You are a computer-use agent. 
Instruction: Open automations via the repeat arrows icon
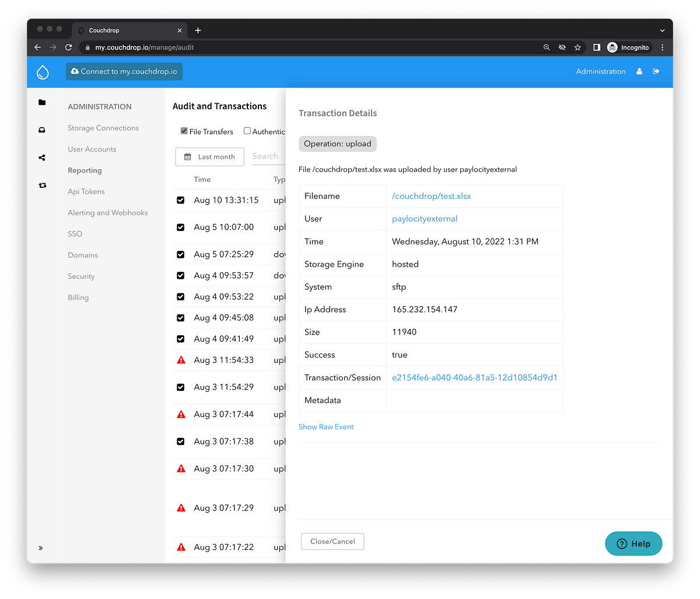tap(41, 185)
